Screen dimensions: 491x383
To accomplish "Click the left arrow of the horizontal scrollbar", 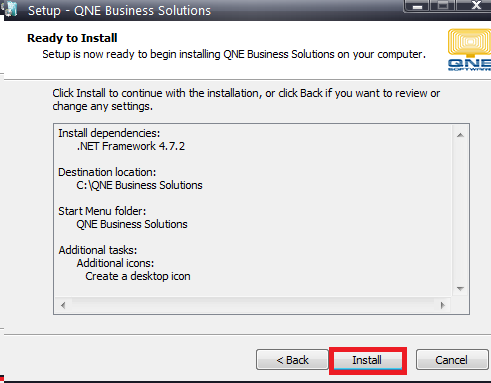I will 63,305.
